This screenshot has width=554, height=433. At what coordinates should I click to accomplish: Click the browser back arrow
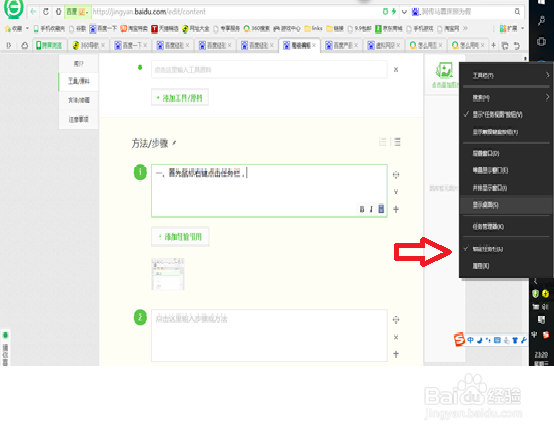[33, 12]
